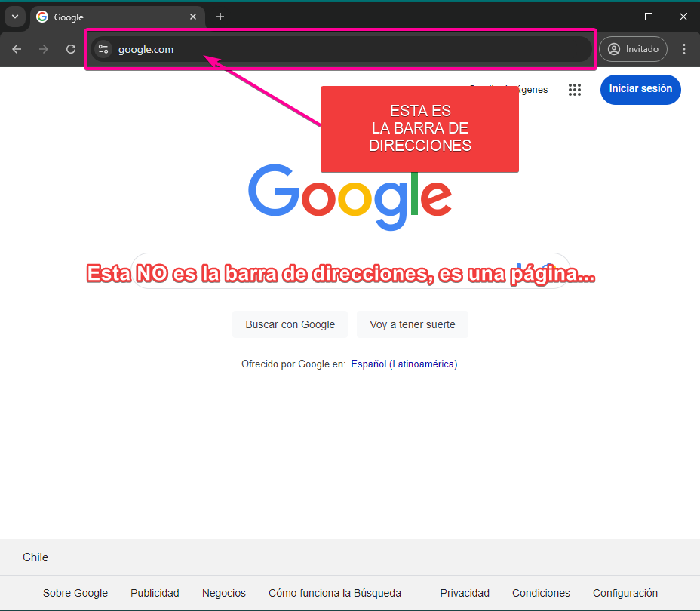The image size is (700, 611).
Task: Reload the google.com page
Action: [71, 49]
